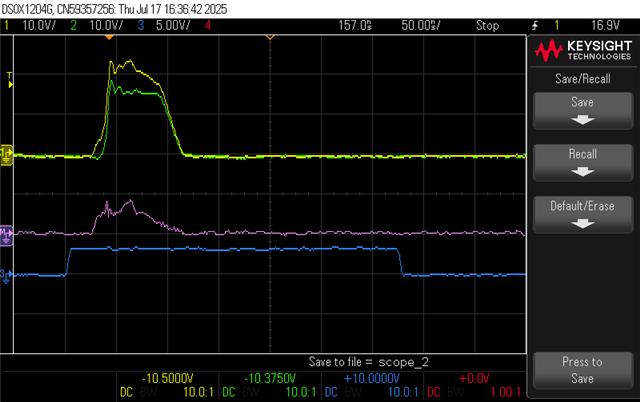Click the horizontal delay value 157.0

click(x=355, y=25)
